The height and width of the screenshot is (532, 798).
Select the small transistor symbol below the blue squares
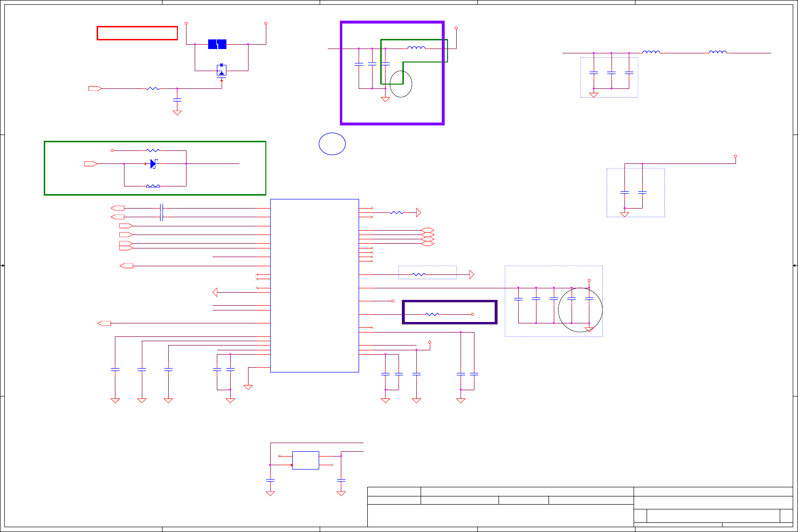[222, 70]
